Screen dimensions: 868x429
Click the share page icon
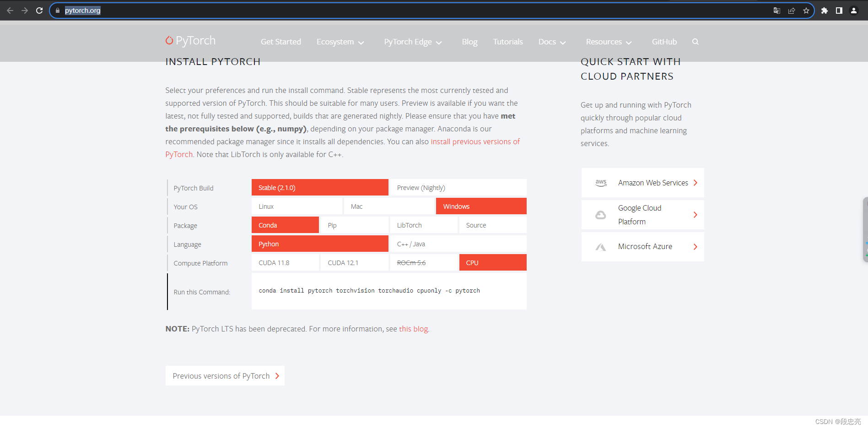click(792, 11)
